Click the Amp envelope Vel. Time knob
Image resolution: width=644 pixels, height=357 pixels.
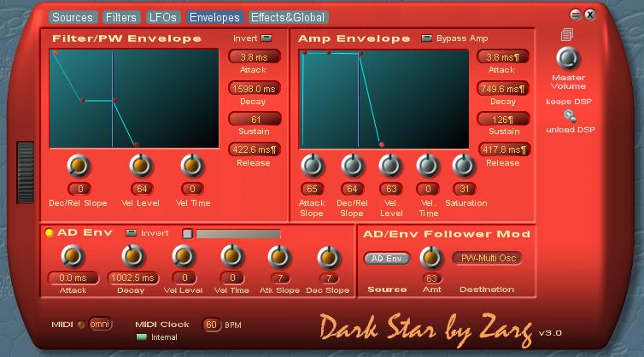click(x=428, y=166)
